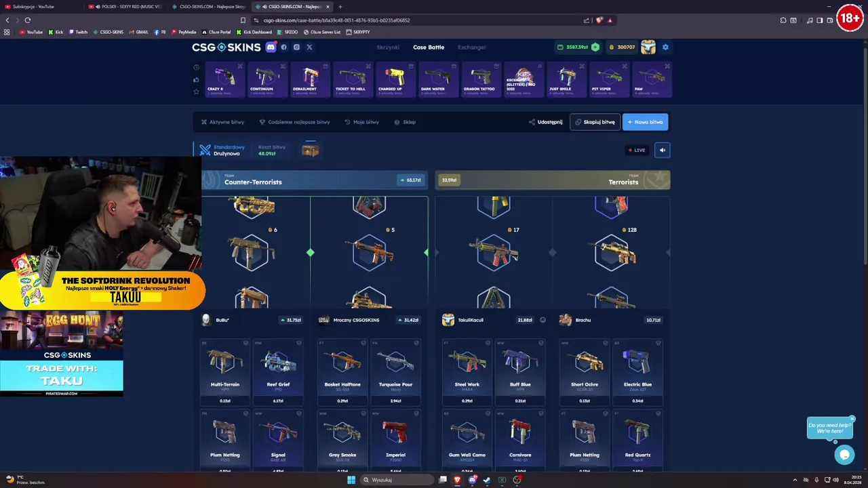Open the CONTINUUM drop card

click(267, 79)
